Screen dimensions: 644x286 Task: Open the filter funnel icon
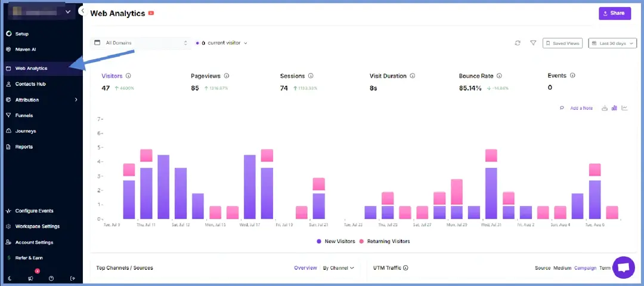coord(533,43)
